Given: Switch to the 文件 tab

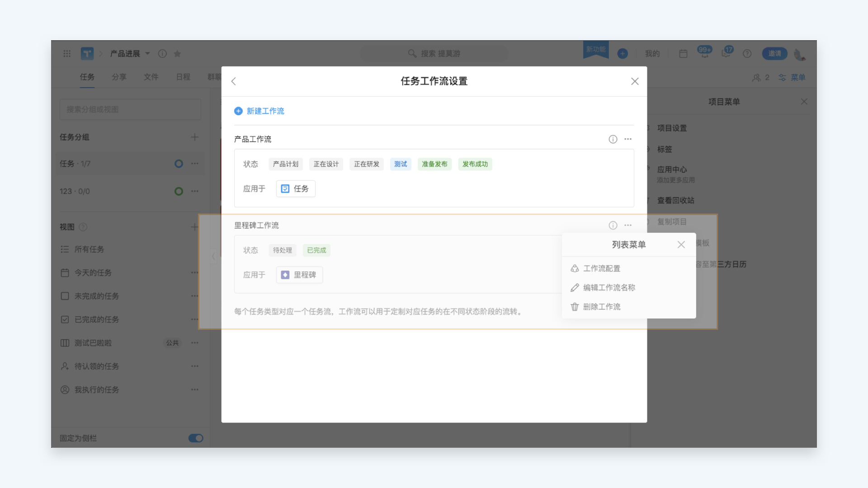Looking at the screenshot, I should [151, 77].
